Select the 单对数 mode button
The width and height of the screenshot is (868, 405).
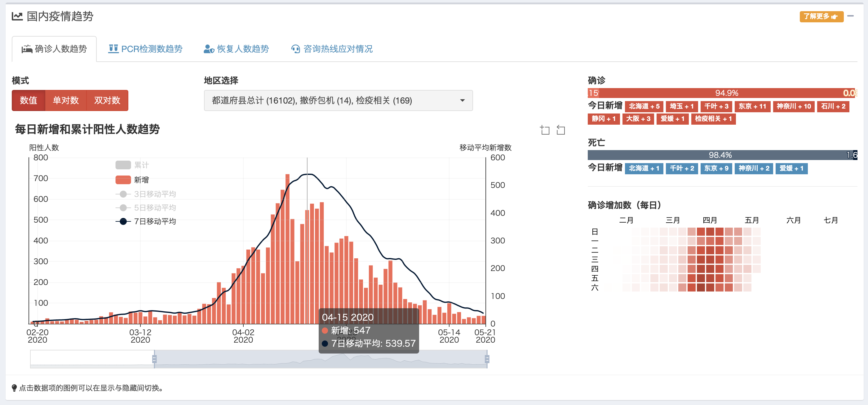pyautogui.click(x=66, y=100)
